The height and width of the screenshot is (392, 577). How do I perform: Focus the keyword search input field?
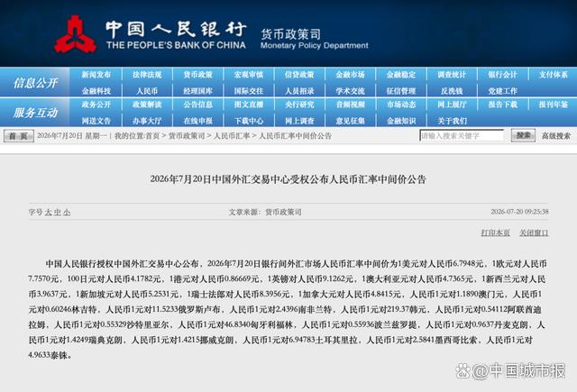tap(462, 136)
